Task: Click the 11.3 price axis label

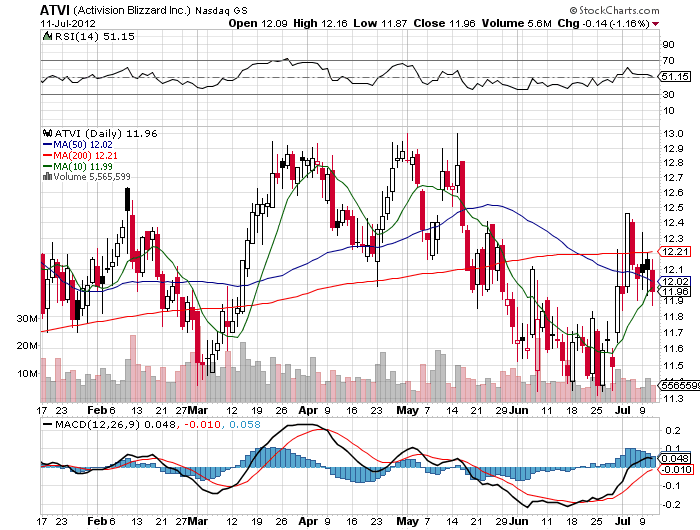Action: pos(673,398)
